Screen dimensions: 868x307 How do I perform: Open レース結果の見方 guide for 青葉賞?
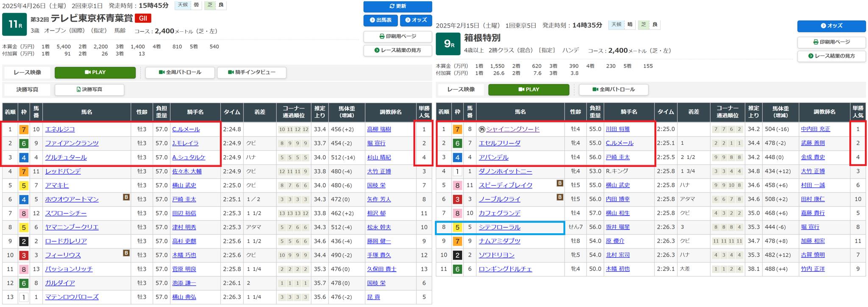(398, 50)
